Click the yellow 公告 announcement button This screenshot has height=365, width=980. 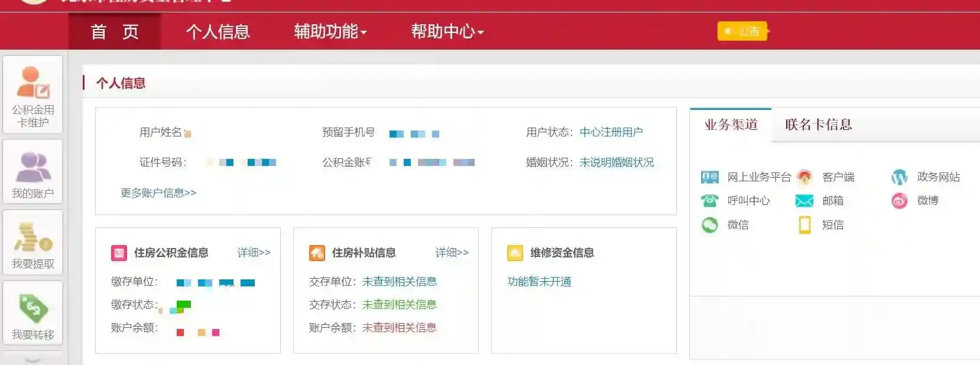(743, 31)
